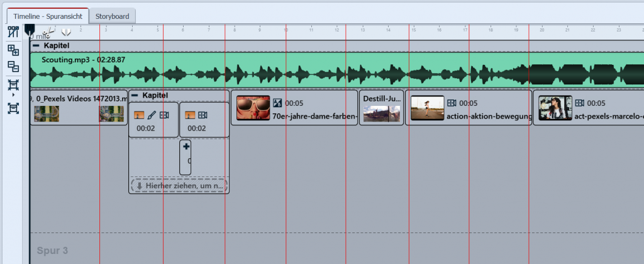Click the 'Hierher ziehen, um n...' drop zone
The height and width of the screenshot is (264, 644).
pos(179,185)
